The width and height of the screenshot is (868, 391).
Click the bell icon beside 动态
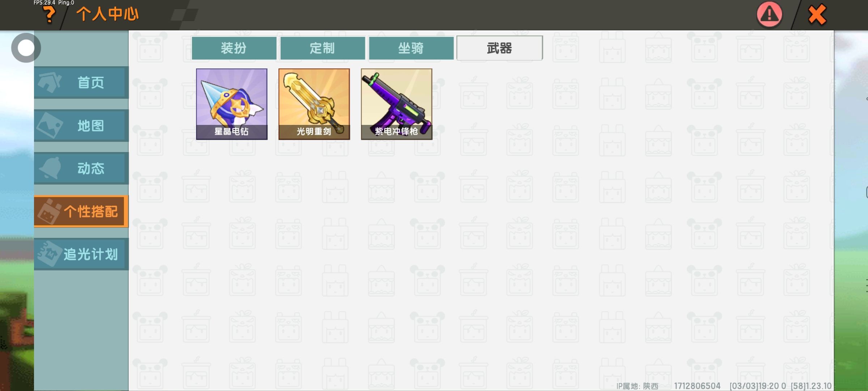pyautogui.click(x=50, y=168)
